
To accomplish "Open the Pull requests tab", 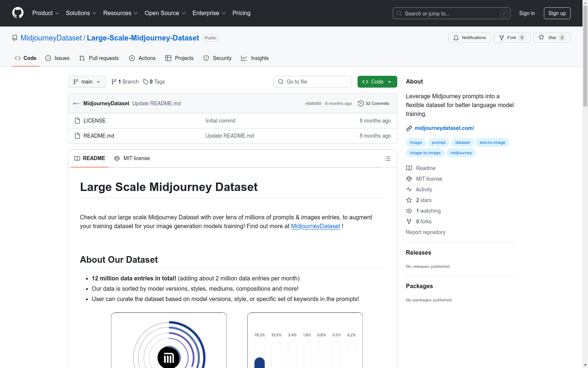I will point(99,58).
